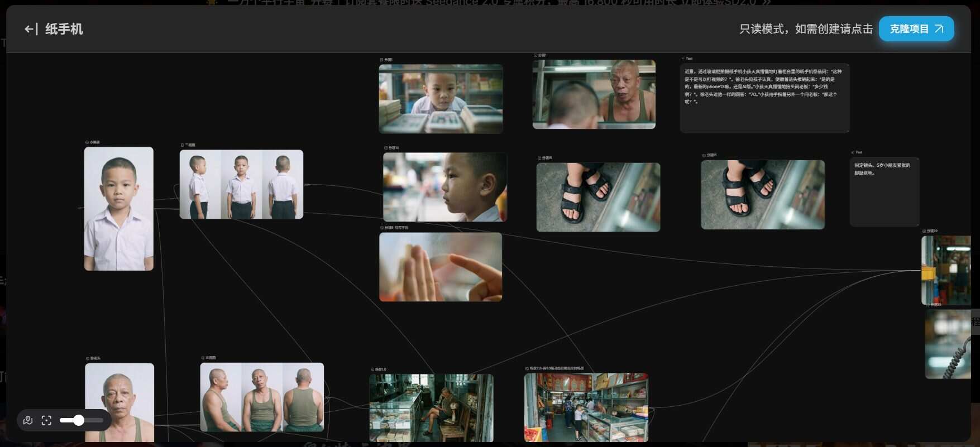Viewport: 980px width, 447px height.
Task: Click the 徐老头 node label icon
Action: click(88, 358)
